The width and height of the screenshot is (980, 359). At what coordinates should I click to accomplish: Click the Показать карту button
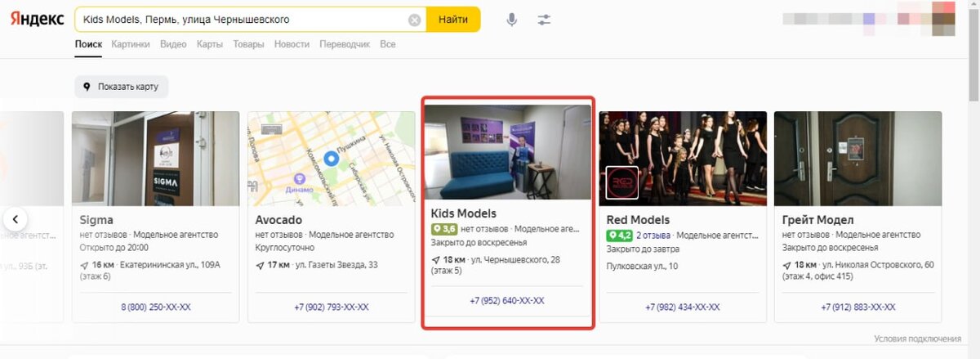point(121,87)
